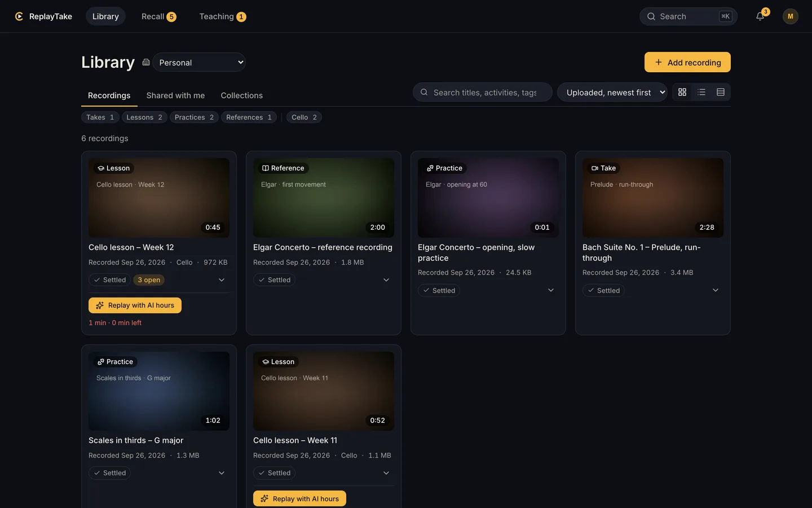Open the Cello lesson Week 12 thumbnail
Screen dimensions: 812x508
(x=159, y=198)
